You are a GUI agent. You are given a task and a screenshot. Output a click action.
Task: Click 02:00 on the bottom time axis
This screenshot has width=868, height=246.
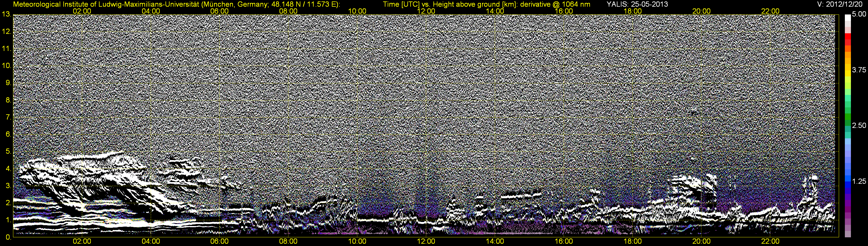pos(82,241)
